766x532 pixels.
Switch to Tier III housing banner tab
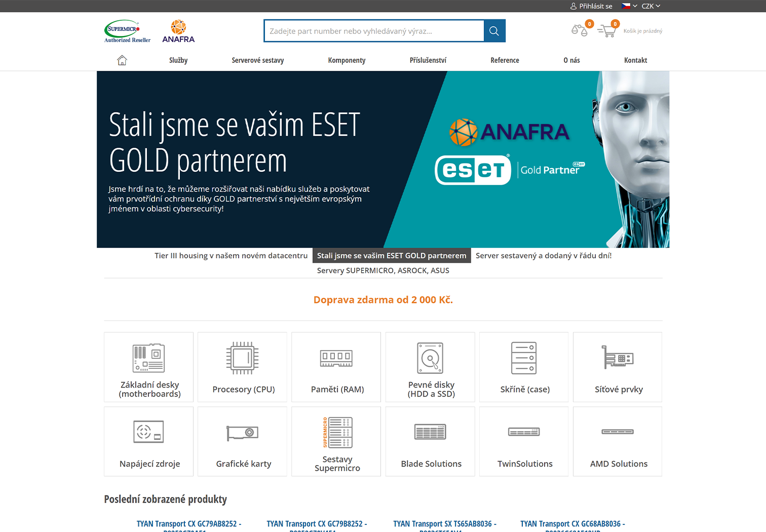[231, 255]
